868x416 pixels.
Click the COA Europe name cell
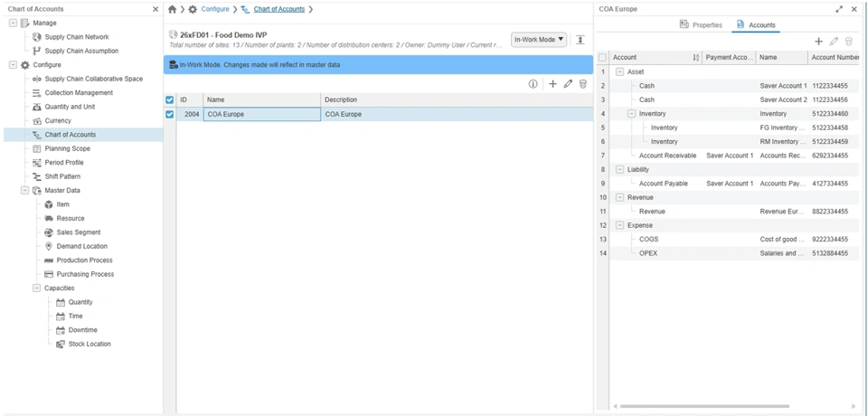coord(262,114)
